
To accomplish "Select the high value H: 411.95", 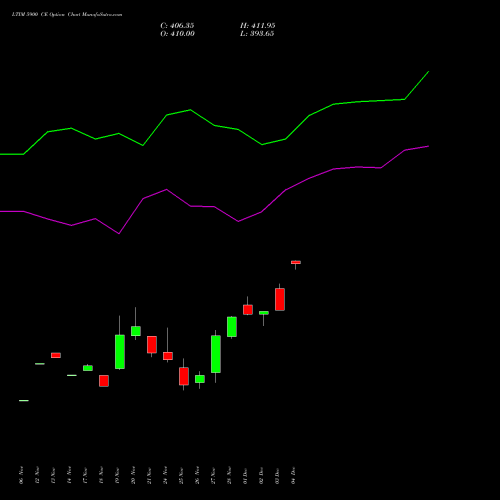I will (x=257, y=26).
